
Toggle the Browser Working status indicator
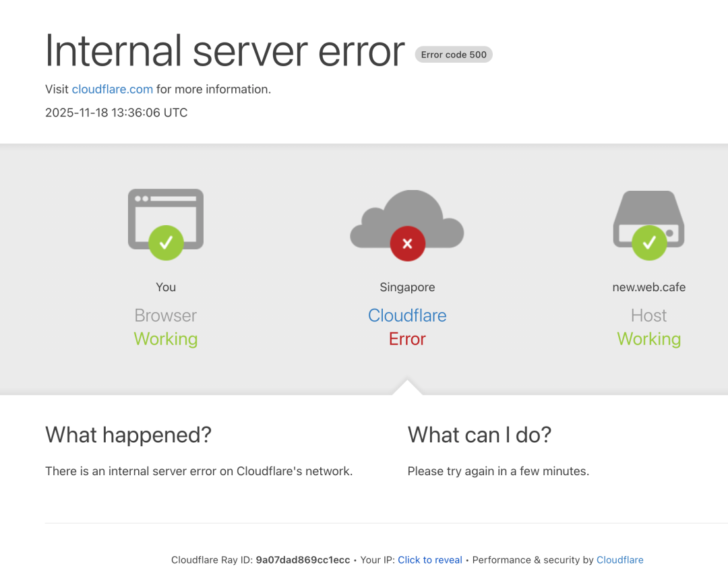pos(165,339)
